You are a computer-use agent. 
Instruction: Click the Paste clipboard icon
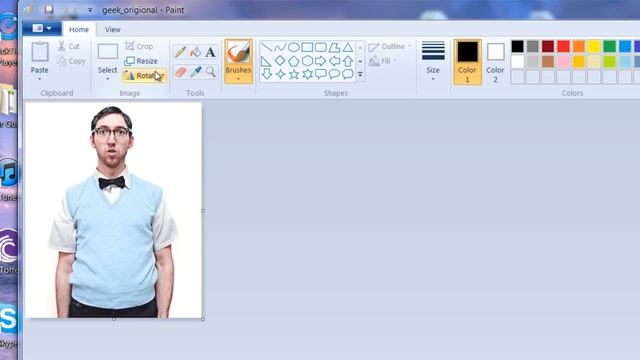[40, 52]
